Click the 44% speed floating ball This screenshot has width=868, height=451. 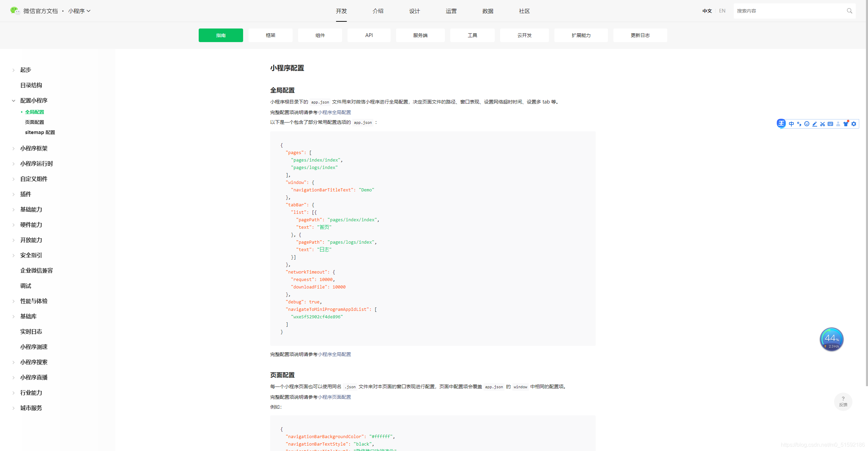tap(832, 339)
